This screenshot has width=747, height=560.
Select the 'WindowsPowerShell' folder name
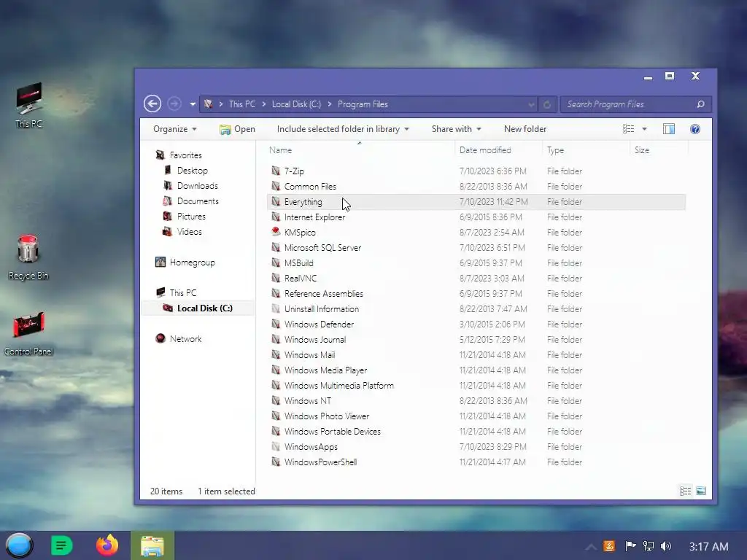pos(320,462)
